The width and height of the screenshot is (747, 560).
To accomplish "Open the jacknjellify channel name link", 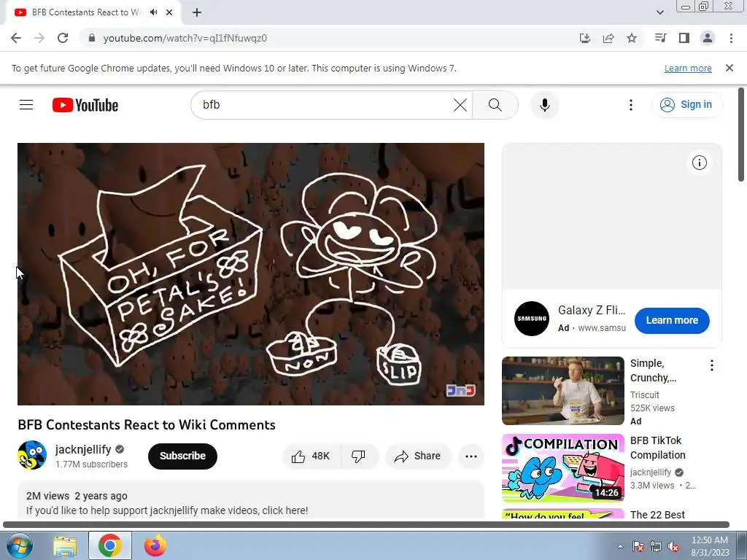I will [x=83, y=449].
